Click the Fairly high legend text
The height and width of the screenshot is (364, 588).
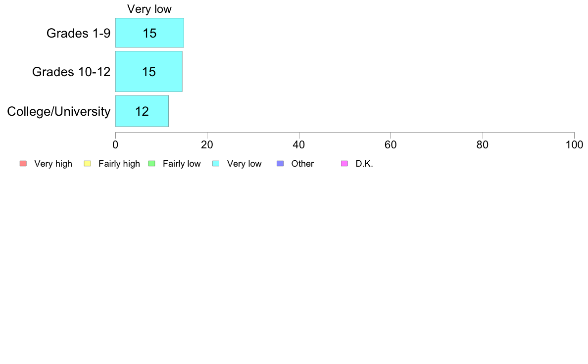pyautogui.click(x=119, y=164)
